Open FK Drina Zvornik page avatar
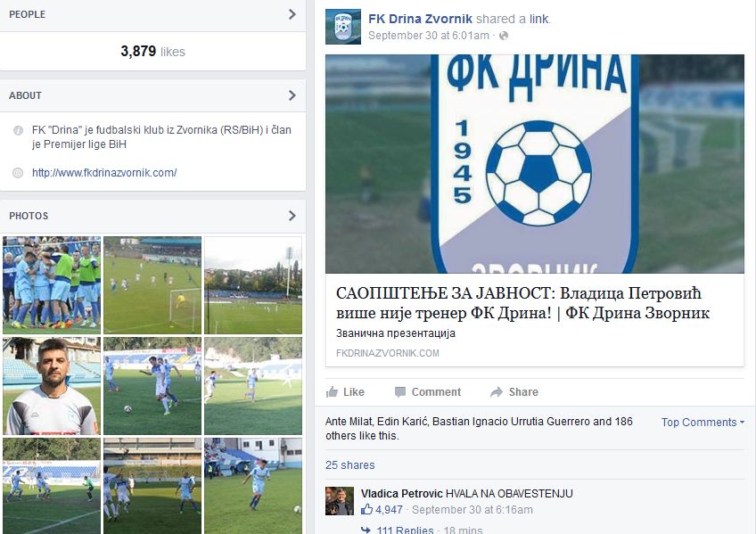The width and height of the screenshot is (756, 534). pos(343,27)
